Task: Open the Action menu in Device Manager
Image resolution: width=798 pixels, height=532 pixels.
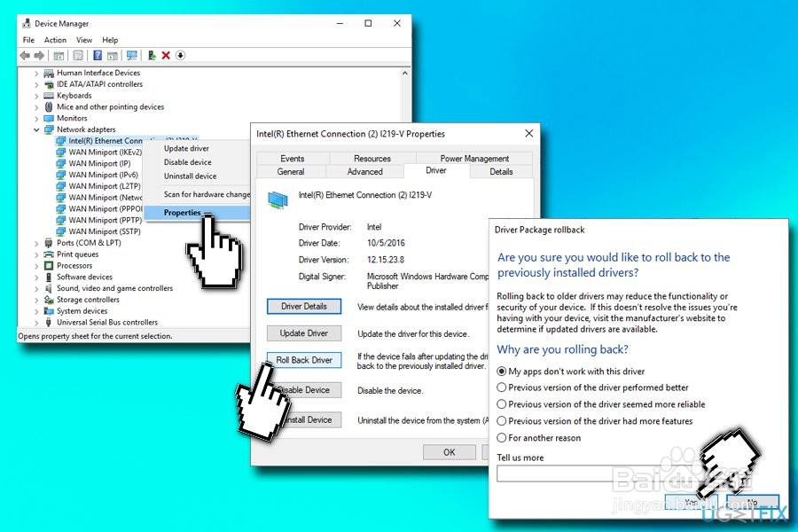Action: coord(55,40)
